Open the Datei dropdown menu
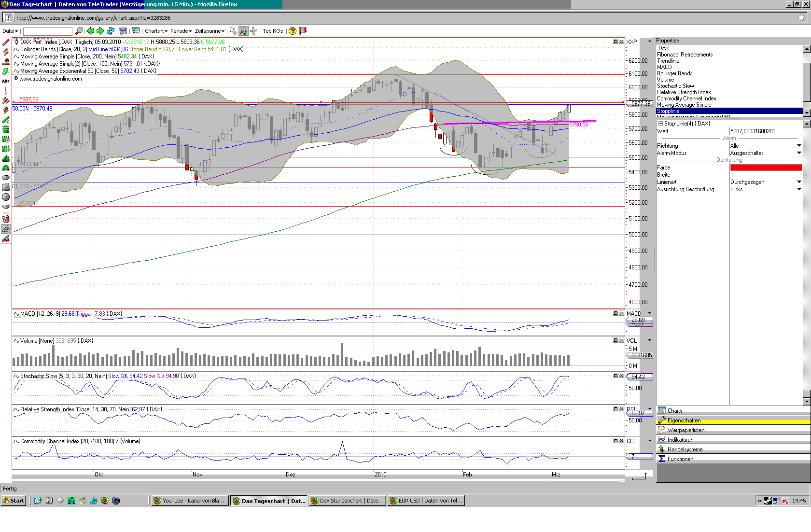This screenshot has width=811, height=532. point(10,31)
